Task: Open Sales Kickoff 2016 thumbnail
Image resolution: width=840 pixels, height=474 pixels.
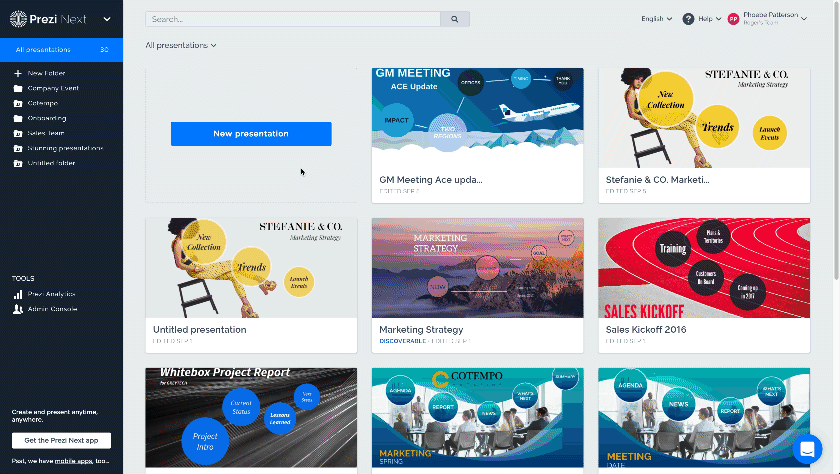Action: click(704, 268)
